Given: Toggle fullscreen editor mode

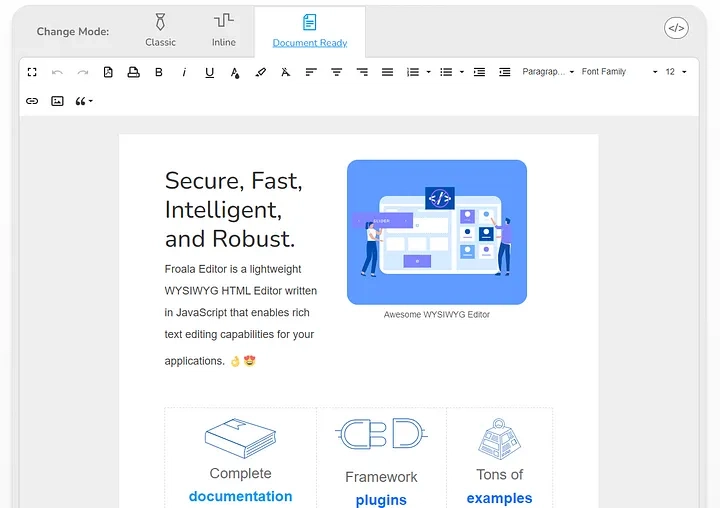Looking at the screenshot, I should coord(32,72).
